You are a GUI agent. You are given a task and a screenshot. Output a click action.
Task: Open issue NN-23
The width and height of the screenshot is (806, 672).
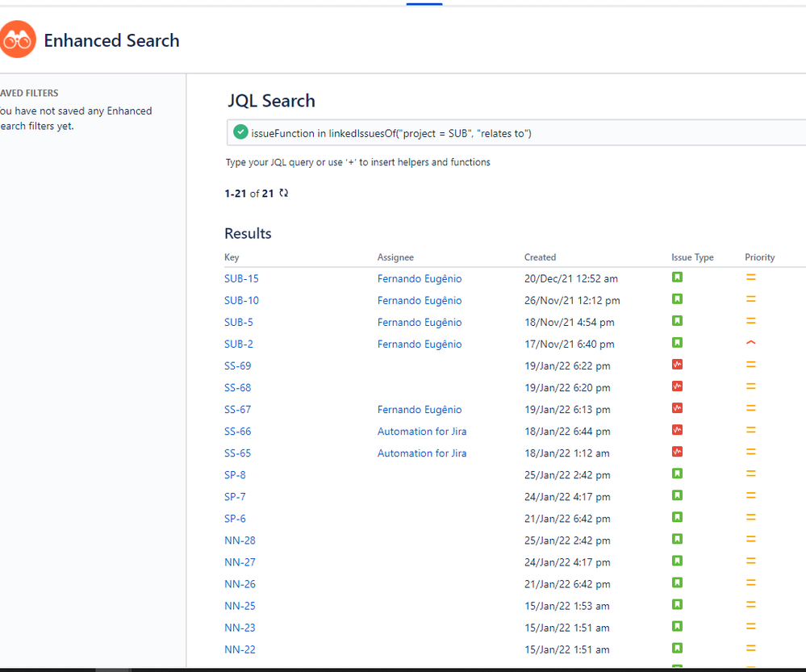tap(240, 628)
